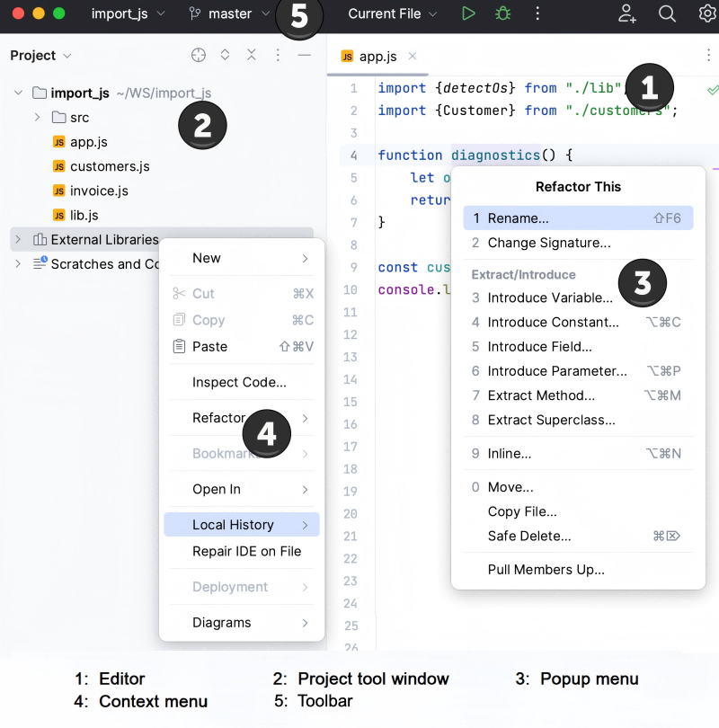Start debugging with the bug icon

502,13
